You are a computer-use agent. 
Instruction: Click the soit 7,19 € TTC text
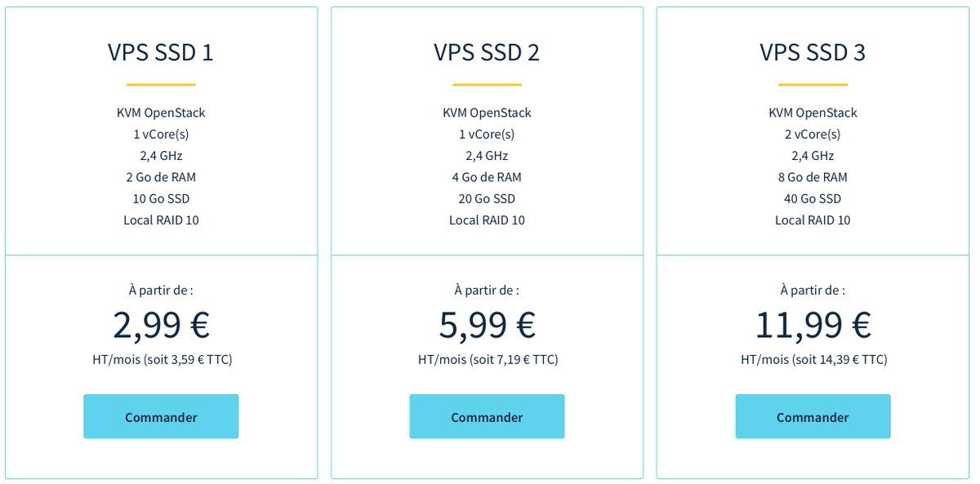(x=513, y=359)
